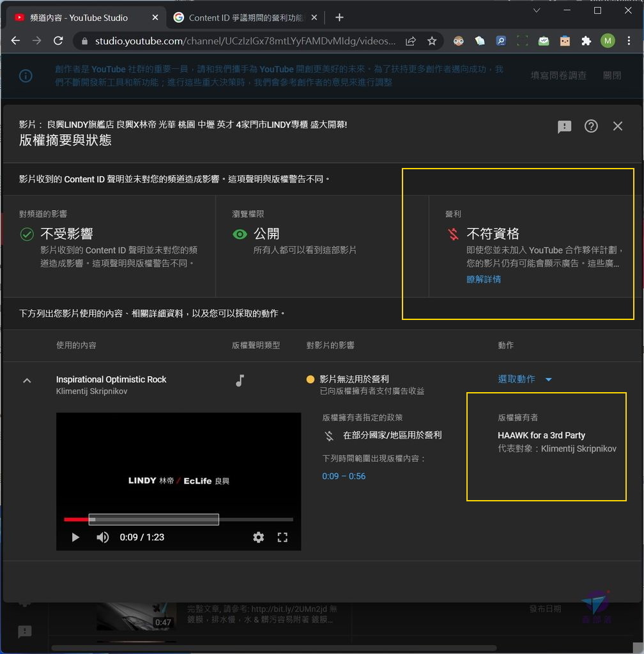Play the video preview

75,537
